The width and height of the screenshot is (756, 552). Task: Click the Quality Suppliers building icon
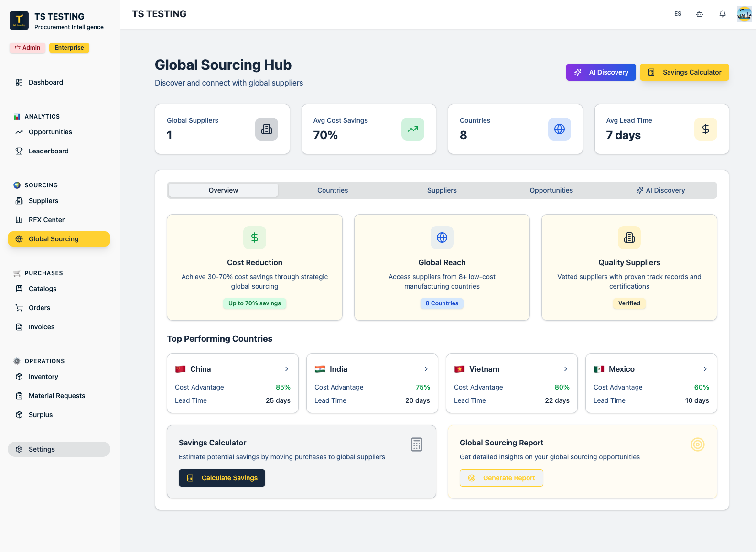(629, 238)
